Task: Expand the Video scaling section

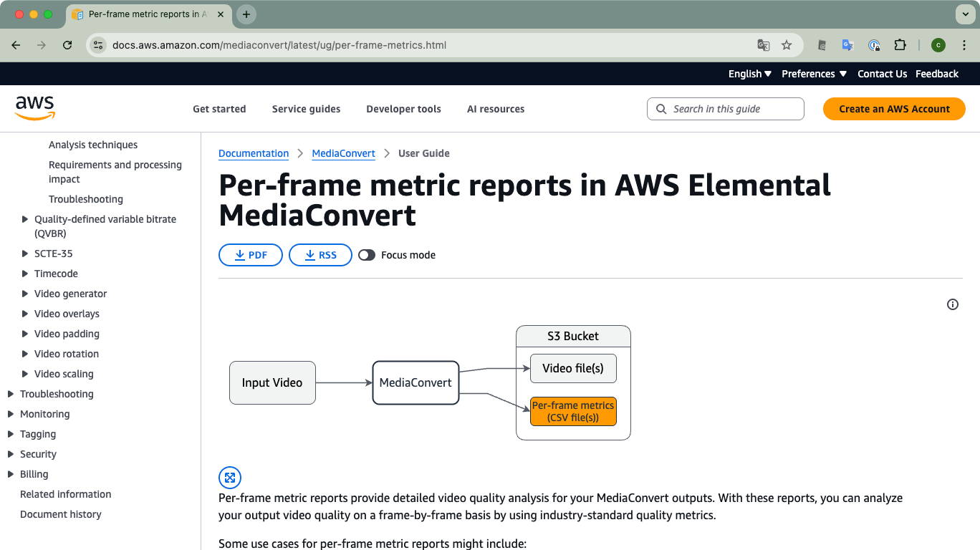Action: coord(26,374)
